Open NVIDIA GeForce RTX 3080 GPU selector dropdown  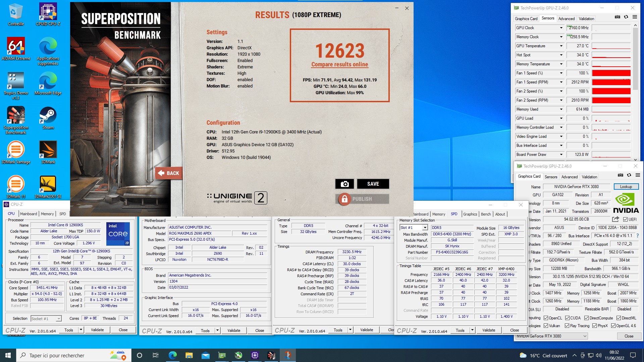click(x=551, y=336)
